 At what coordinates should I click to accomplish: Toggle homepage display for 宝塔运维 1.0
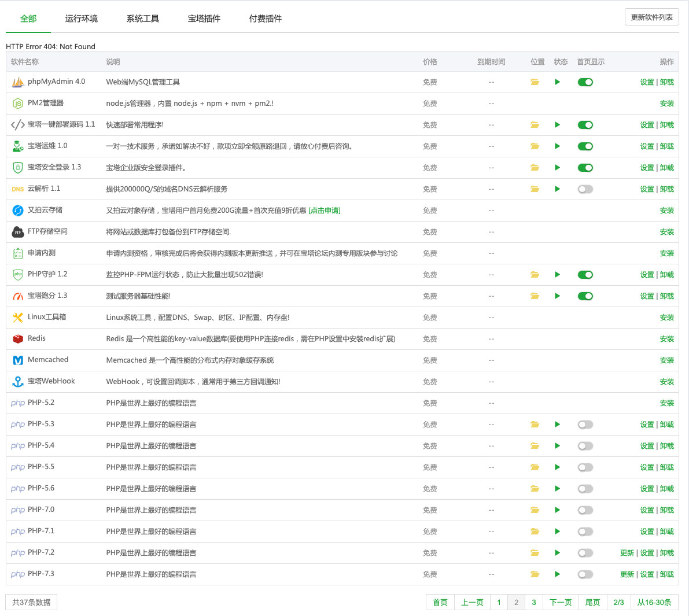tap(585, 146)
